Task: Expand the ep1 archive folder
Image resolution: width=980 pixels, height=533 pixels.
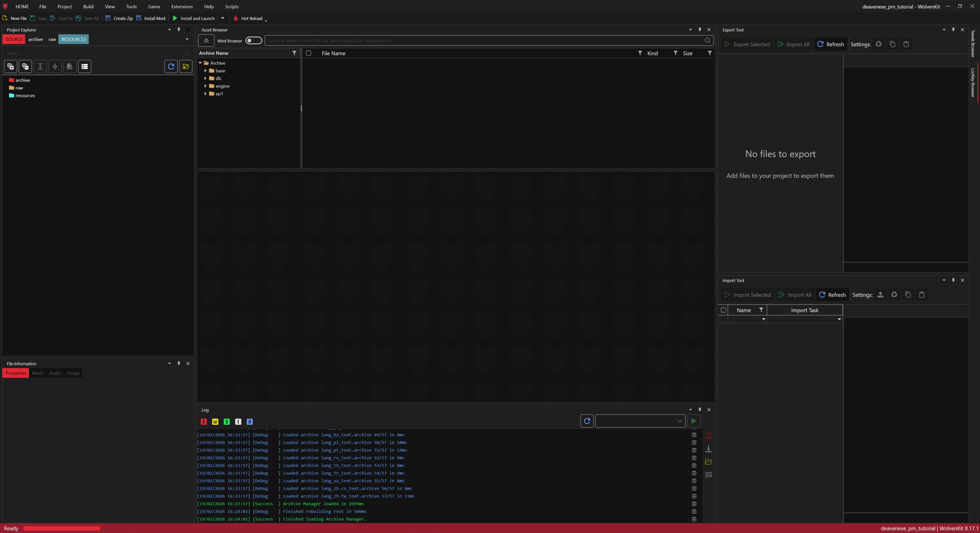Action: click(205, 93)
